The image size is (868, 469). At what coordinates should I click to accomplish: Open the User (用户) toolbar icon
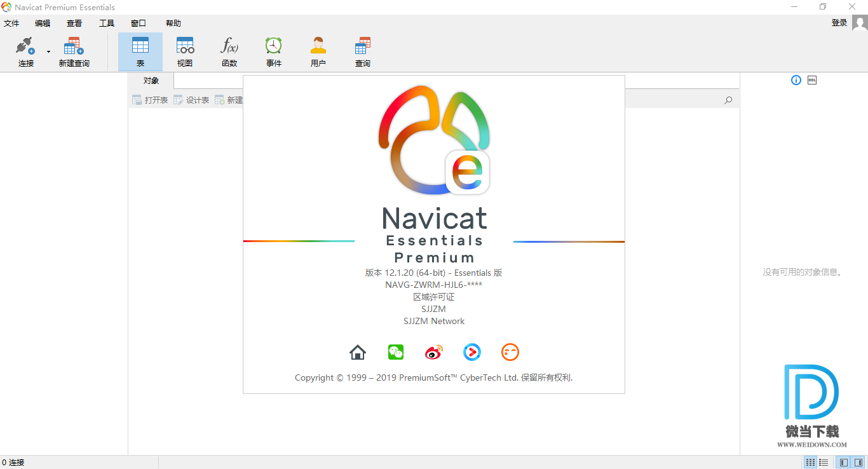coord(318,52)
